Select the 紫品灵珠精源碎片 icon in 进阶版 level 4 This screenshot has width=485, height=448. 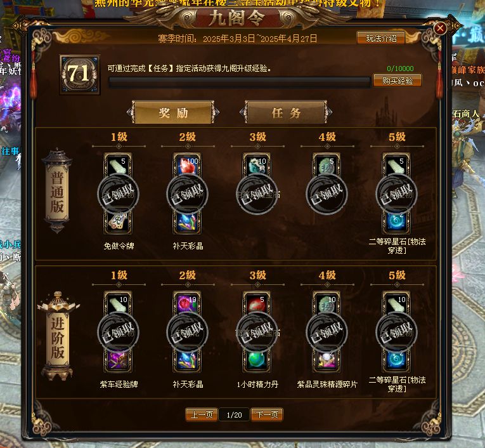click(x=327, y=360)
